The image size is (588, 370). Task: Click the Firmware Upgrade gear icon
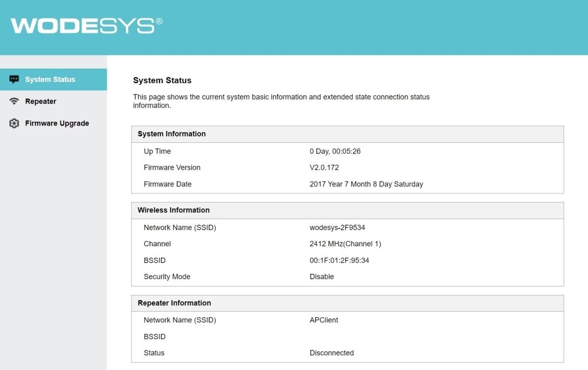pos(14,123)
